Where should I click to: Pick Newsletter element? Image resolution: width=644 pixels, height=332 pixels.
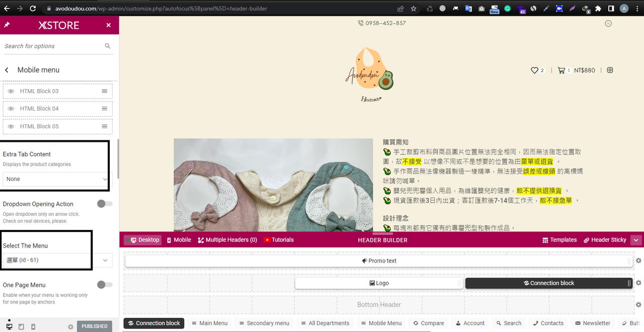[x=593, y=323]
